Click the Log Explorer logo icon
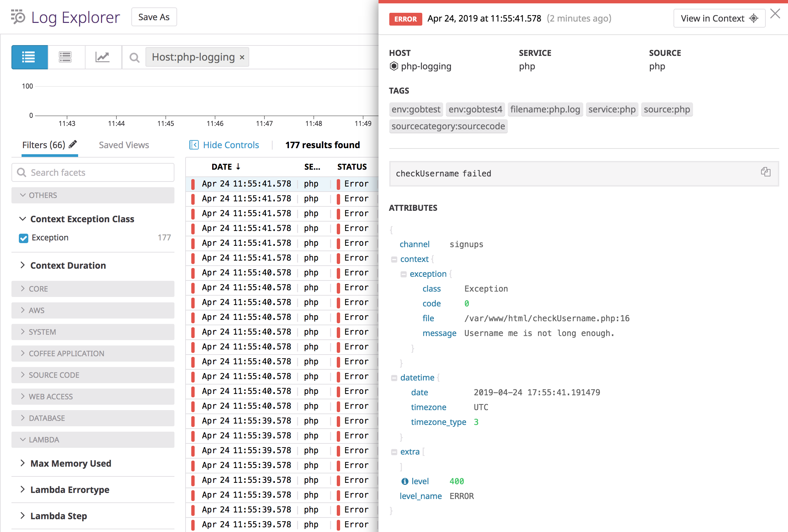Image resolution: width=788 pixels, height=532 pixels. [x=17, y=17]
